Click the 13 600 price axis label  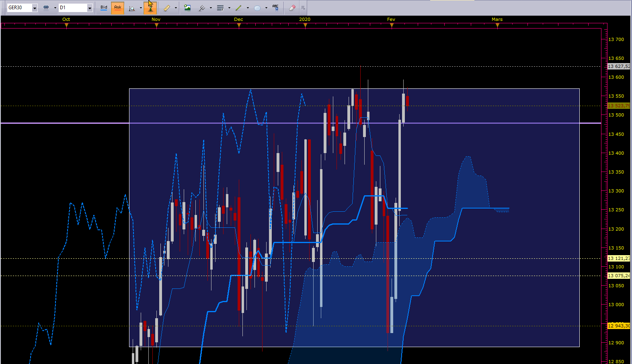(616, 77)
